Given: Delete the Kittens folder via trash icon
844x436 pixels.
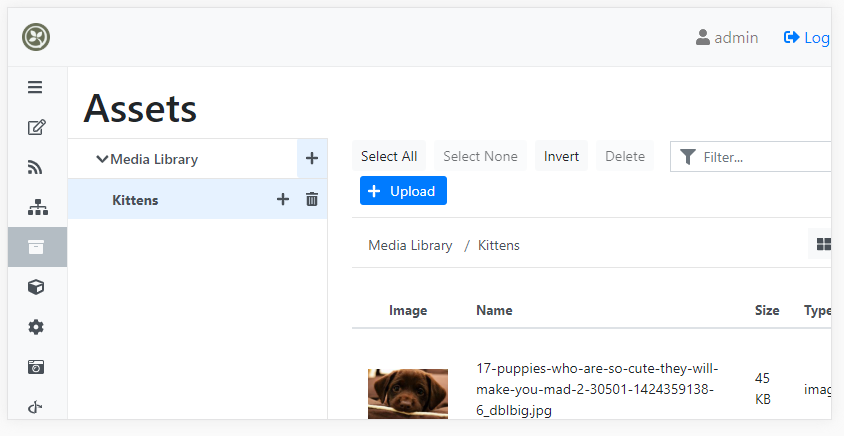Looking at the screenshot, I should pos(312,200).
